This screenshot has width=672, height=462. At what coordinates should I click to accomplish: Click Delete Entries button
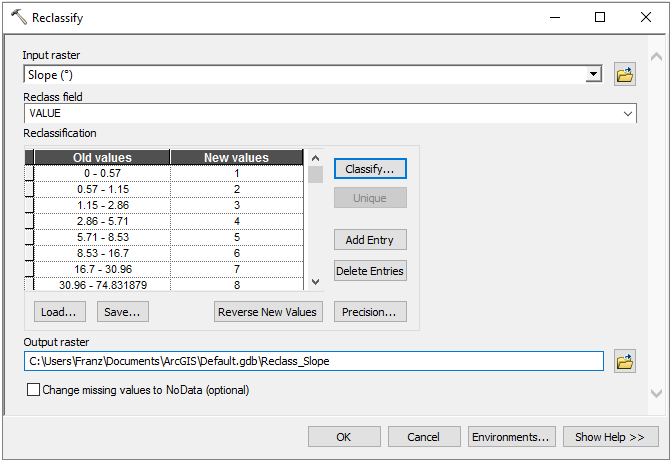370,271
